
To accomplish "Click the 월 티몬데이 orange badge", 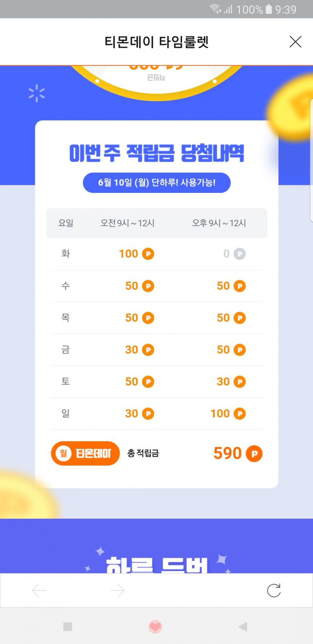I will pos(85,454).
